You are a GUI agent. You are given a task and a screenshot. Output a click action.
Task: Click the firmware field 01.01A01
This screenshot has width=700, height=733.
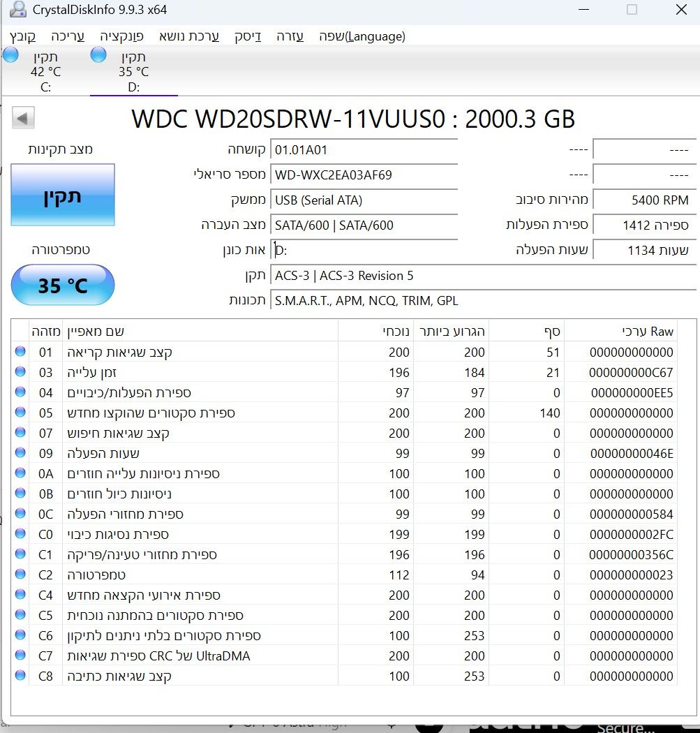364,150
